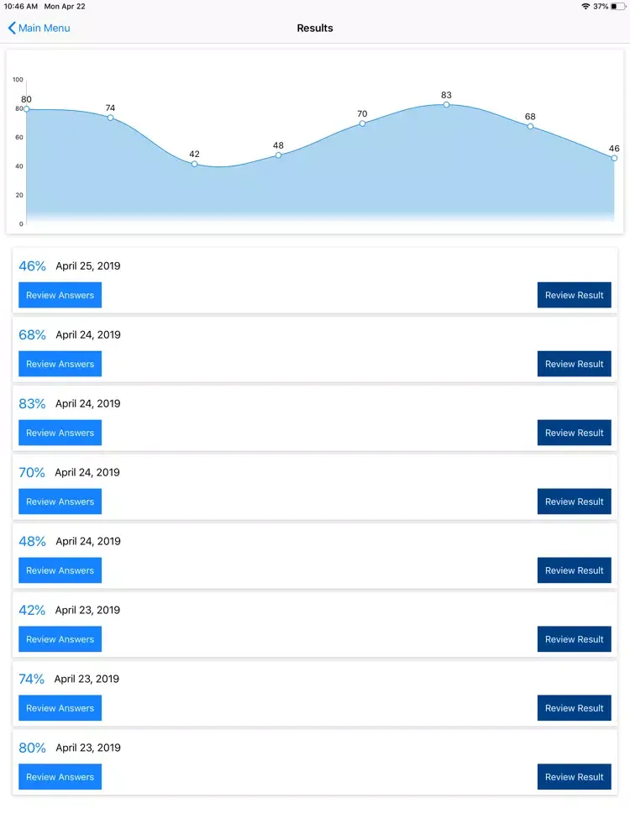This screenshot has height=840, width=630.
Task: Review Answers for the 42% result
Action: coord(60,639)
